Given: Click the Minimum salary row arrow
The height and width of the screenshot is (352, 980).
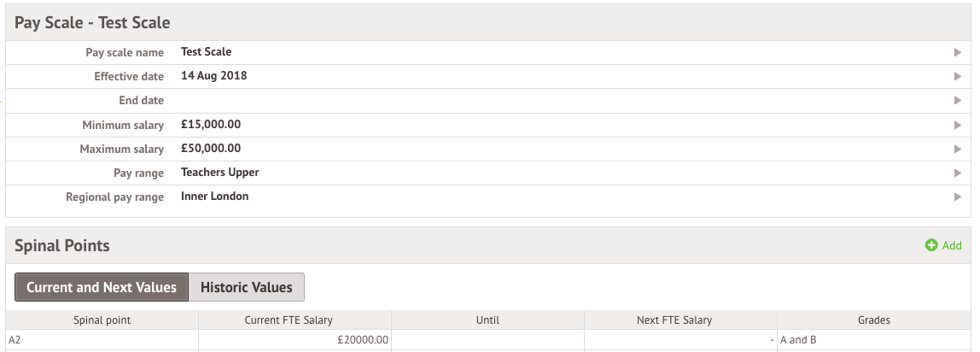Looking at the screenshot, I should (958, 125).
